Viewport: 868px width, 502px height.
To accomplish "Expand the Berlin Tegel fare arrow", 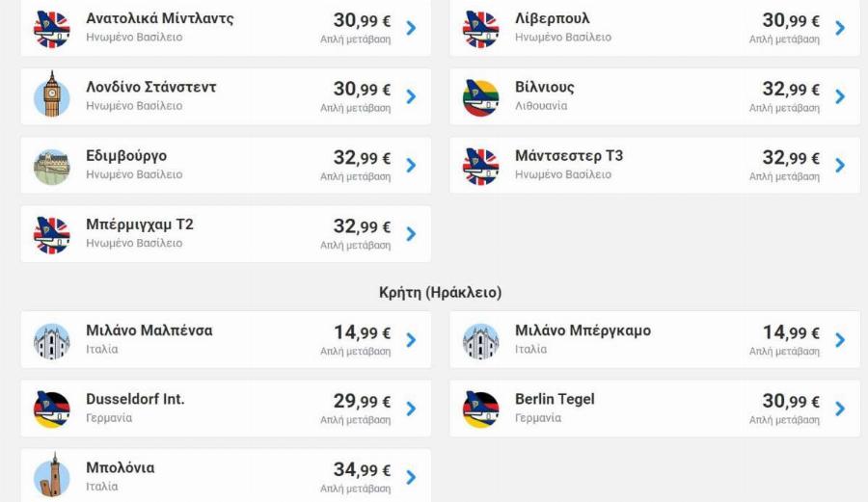I will click(x=840, y=409).
